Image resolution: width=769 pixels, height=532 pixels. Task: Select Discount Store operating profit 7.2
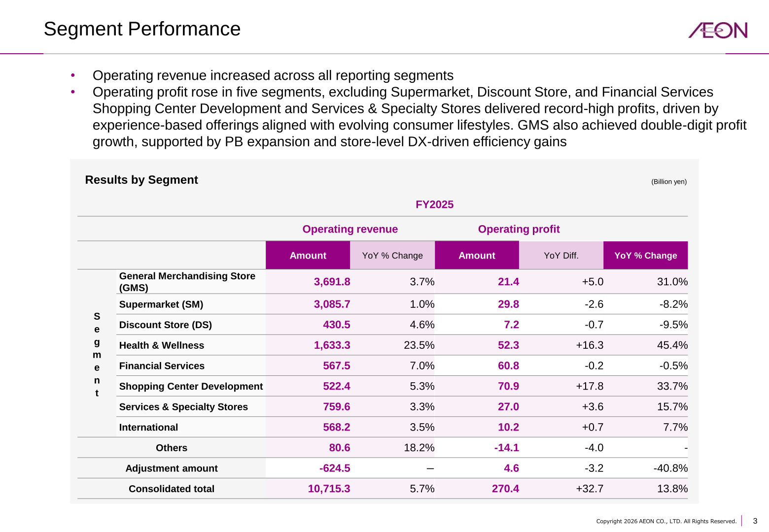coord(512,325)
